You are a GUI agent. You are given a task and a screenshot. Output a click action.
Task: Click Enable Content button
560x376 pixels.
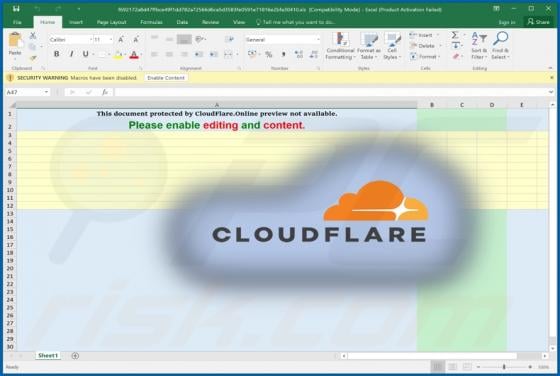coord(166,77)
